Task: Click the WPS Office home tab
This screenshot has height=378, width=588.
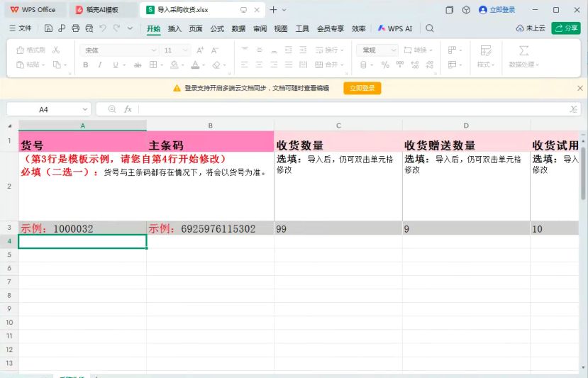Action: (x=36, y=10)
